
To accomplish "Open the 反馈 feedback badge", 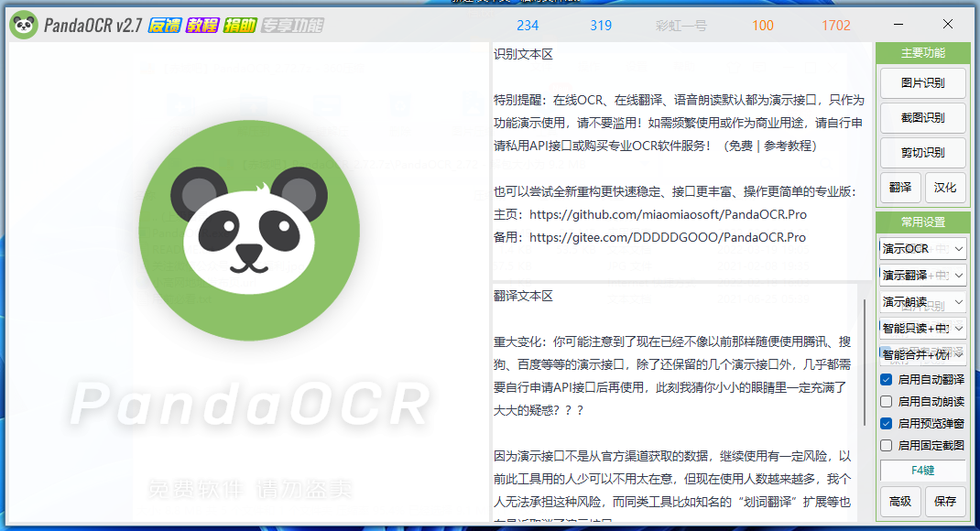I will pyautogui.click(x=164, y=25).
